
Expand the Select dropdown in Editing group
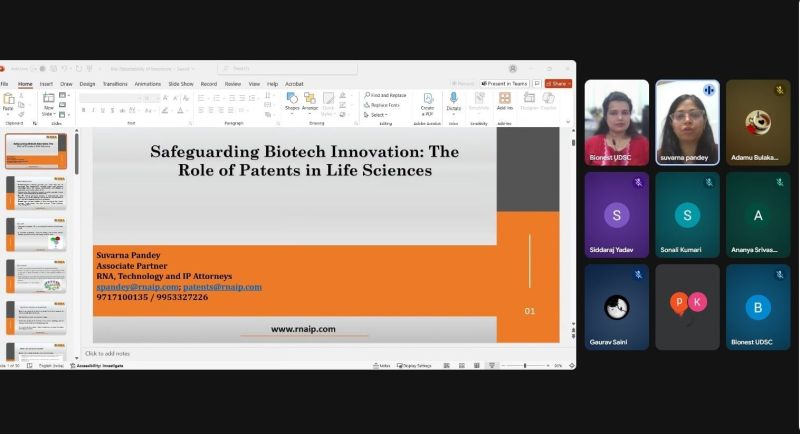coord(377,115)
